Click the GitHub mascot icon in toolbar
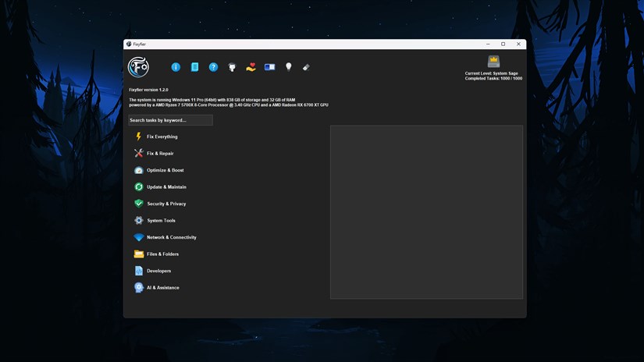644x362 pixels. (232, 67)
